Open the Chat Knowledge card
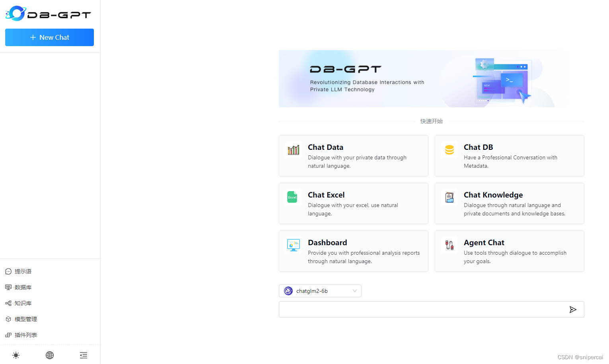Screen dimensions: 609x364 pos(510,203)
